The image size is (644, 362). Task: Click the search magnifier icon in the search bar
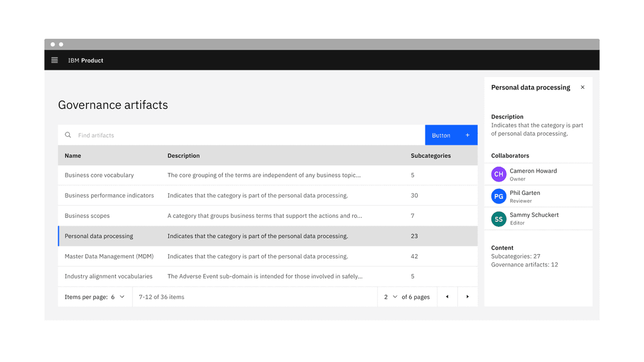[68, 135]
